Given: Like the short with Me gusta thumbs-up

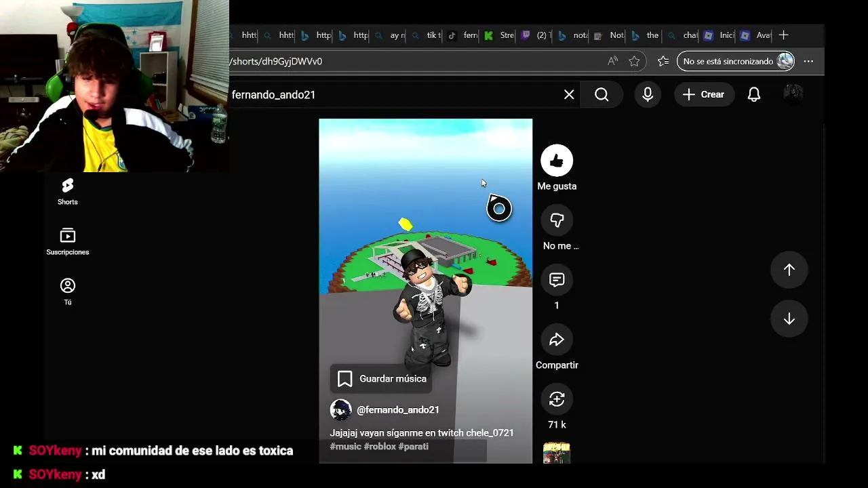Looking at the screenshot, I should (x=557, y=161).
